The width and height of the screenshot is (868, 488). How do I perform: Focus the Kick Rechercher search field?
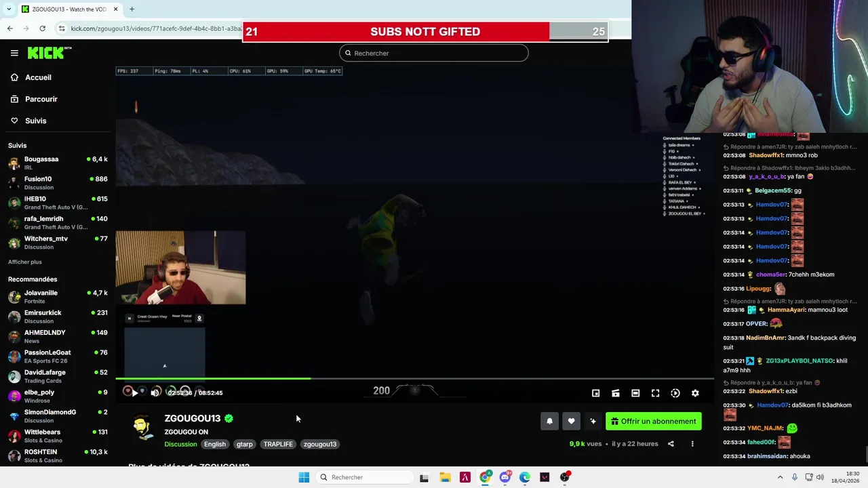tap(434, 53)
